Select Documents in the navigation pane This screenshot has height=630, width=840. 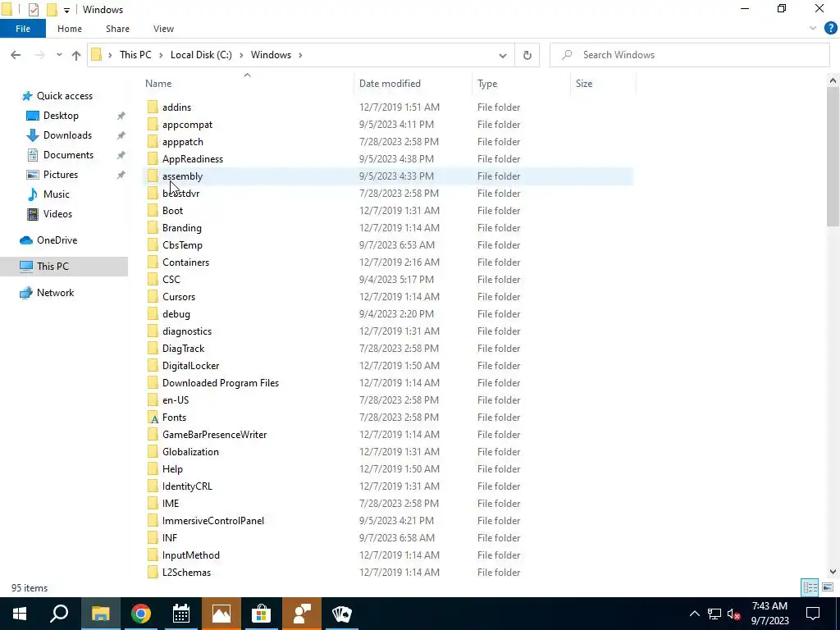tap(68, 155)
